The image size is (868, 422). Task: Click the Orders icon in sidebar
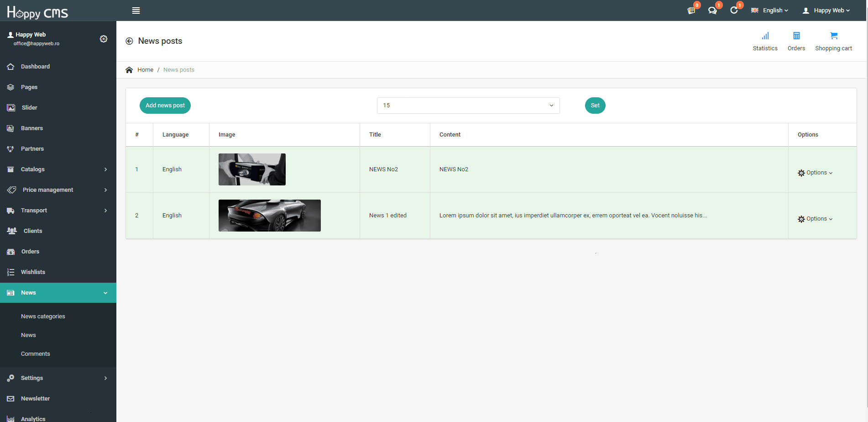(11, 252)
